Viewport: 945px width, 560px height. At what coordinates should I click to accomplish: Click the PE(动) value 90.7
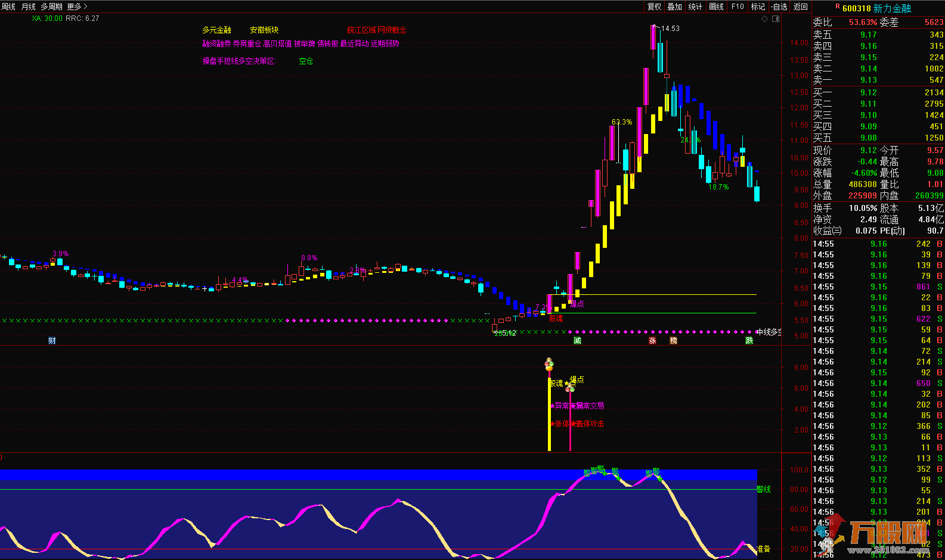(x=935, y=231)
